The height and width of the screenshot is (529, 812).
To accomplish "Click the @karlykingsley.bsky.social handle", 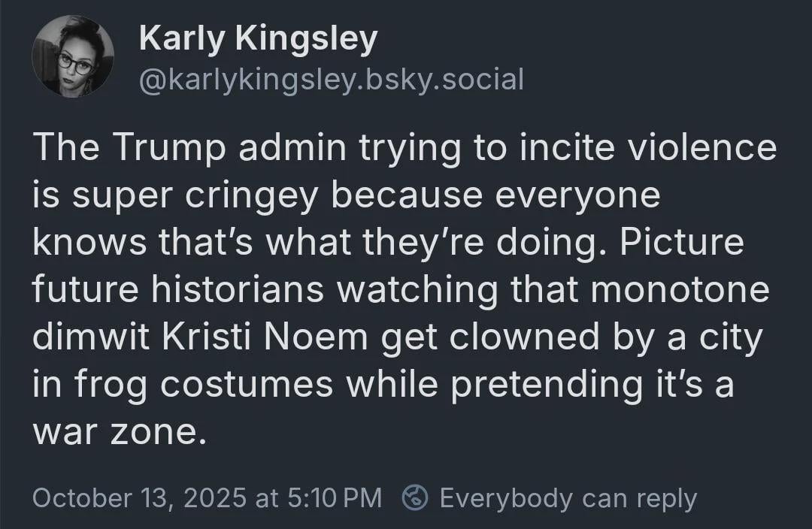I will [x=331, y=78].
